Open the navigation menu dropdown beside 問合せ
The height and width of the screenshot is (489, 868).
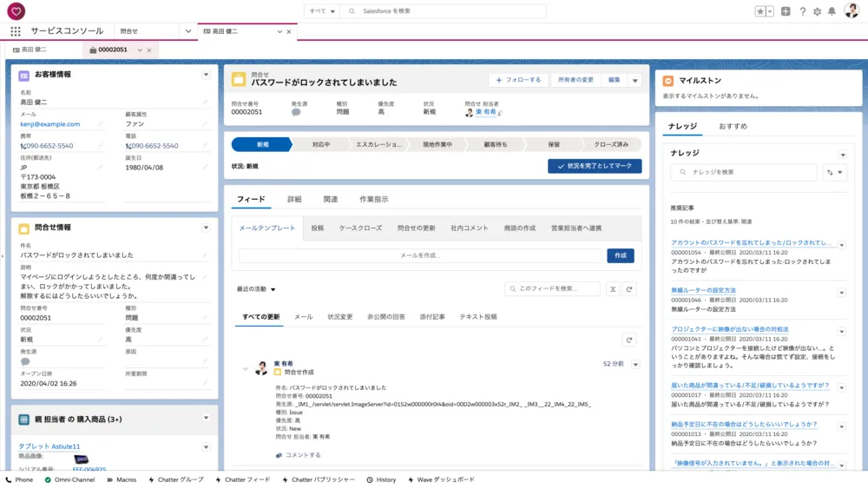click(x=188, y=31)
